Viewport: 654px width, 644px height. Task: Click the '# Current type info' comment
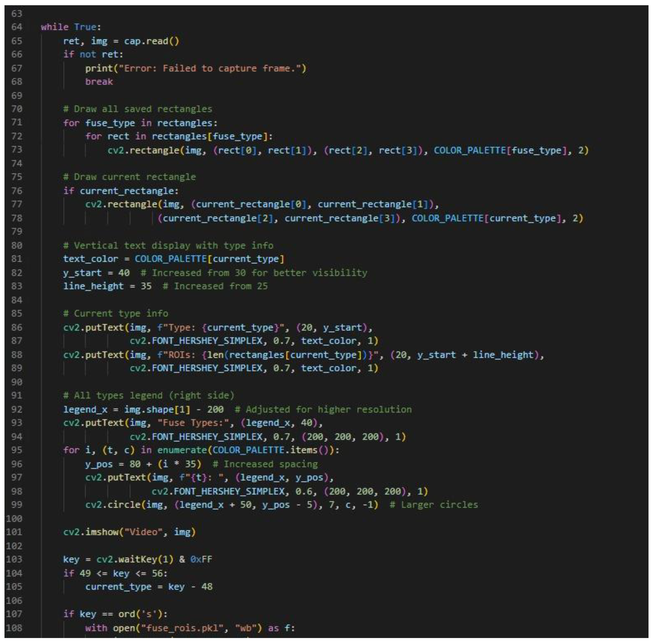click(116, 314)
